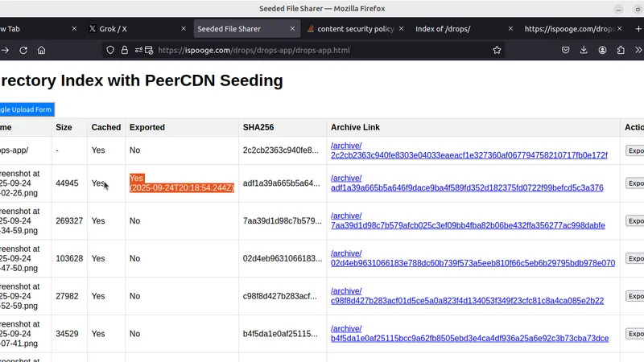
Task: Click the tracking protection shield icon
Action: point(111,50)
